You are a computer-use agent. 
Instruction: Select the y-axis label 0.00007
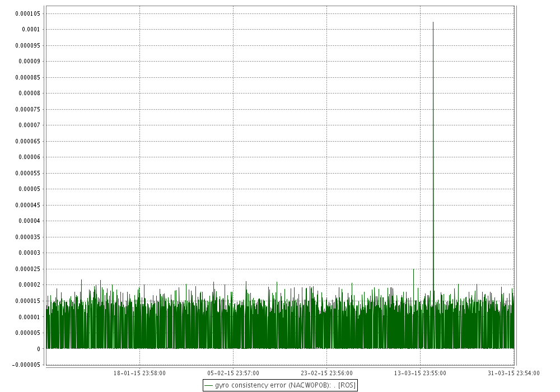(29, 125)
